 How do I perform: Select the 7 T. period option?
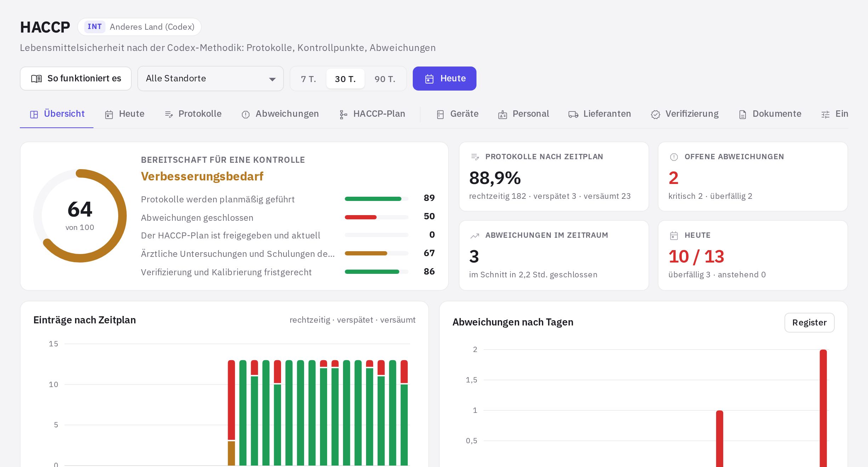point(308,79)
